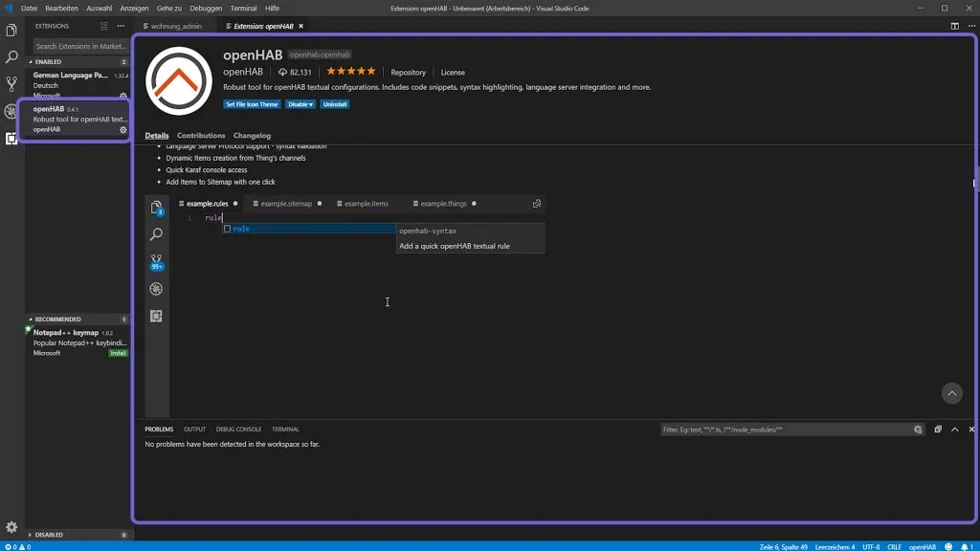980x551 pixels.
Task: Click the Set File Icon Theme button
Action: click(x=252, y=104)
